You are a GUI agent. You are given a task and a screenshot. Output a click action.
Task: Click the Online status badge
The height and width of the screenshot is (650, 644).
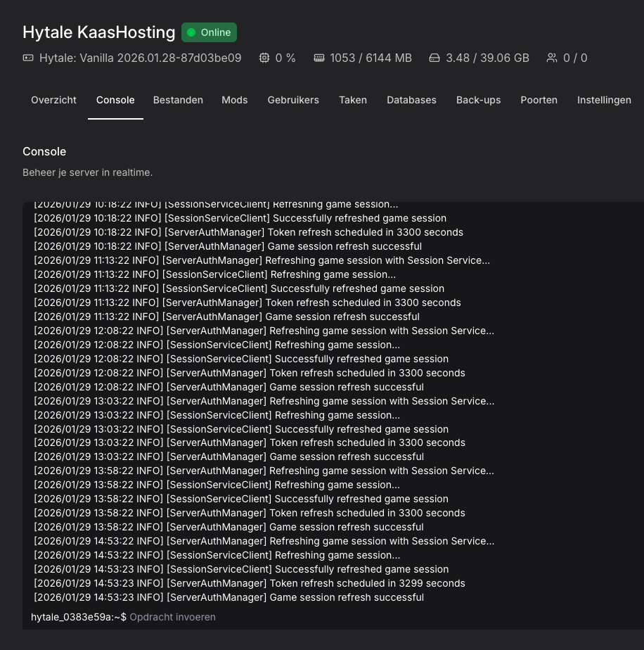click(209, 32)
